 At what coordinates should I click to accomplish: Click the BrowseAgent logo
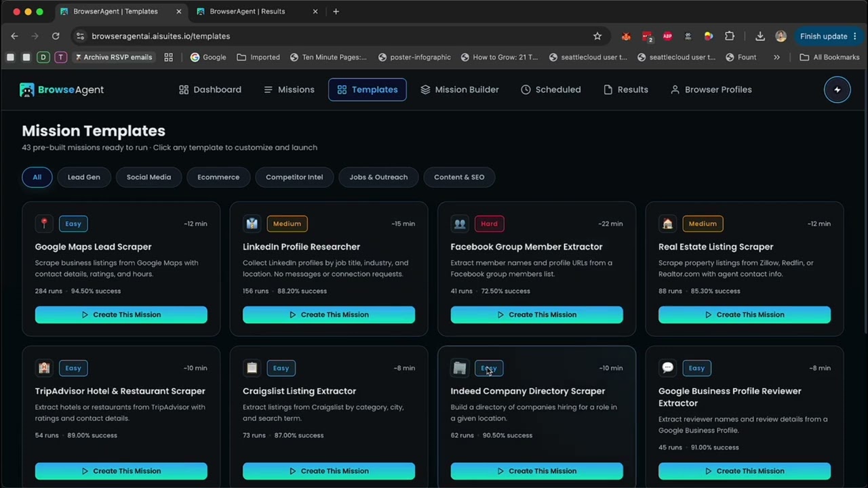(62, 89)
